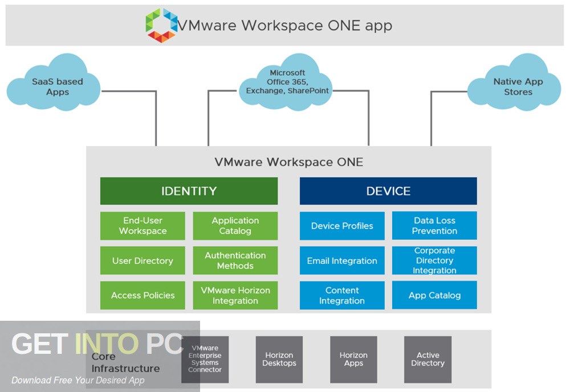Click the 'Core Infrastructure' label
Screen dimensions: 570x392
[x=125, y=362]
